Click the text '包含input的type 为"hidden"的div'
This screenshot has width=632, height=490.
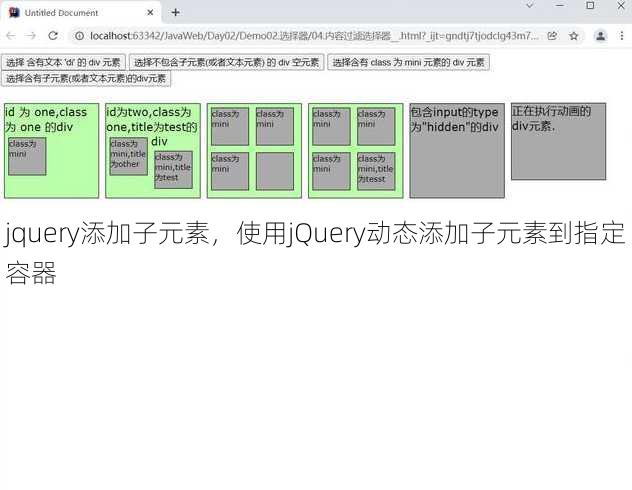tap(454, 120)
